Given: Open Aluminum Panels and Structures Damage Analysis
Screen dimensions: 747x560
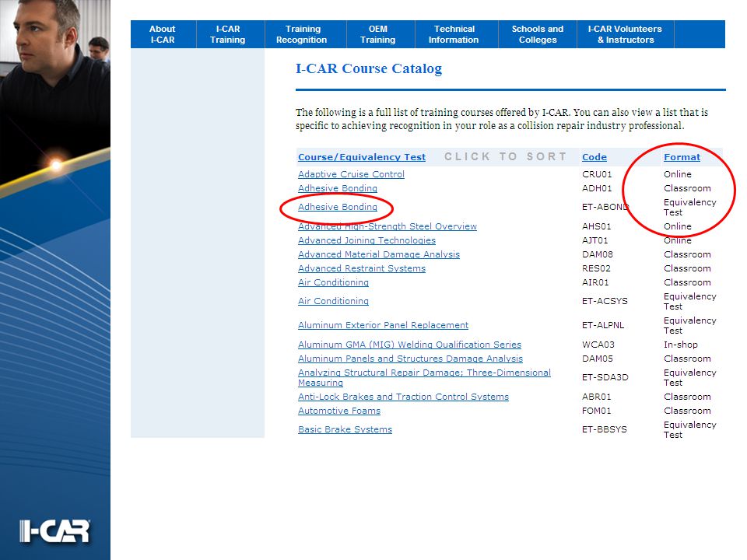Looking at the screenshot, I should (x=410, y=359).
